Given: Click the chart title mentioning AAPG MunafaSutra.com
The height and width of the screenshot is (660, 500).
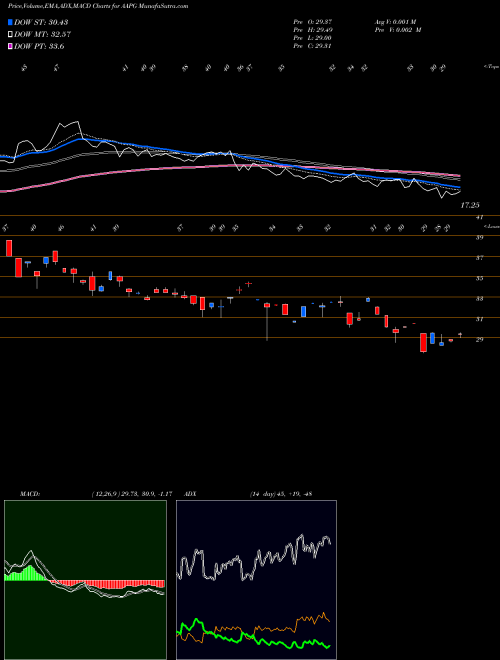Looking at the screenshot, I should [98, 6].
